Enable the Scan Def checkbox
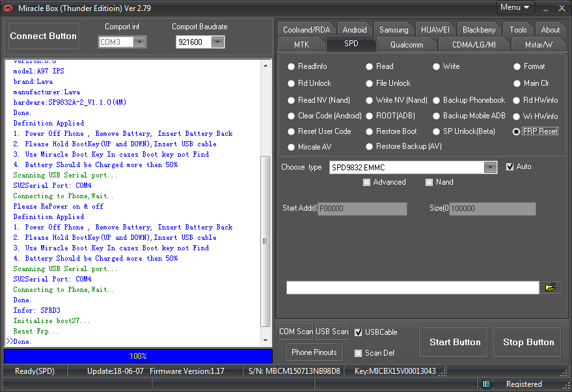This screenshot has height=392, width=572. pyautogui.click(x=358, y=353)
